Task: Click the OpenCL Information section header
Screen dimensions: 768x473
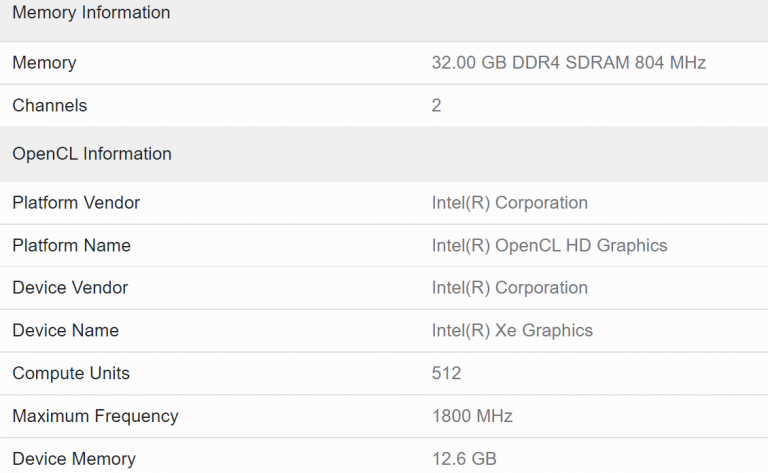Action: point(92,154)
